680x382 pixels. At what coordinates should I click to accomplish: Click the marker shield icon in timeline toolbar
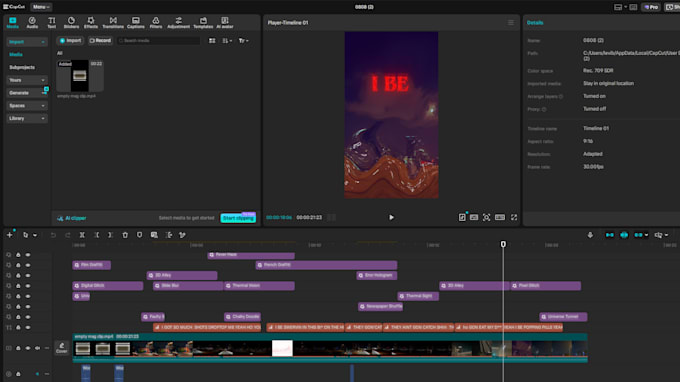point(139,235)
